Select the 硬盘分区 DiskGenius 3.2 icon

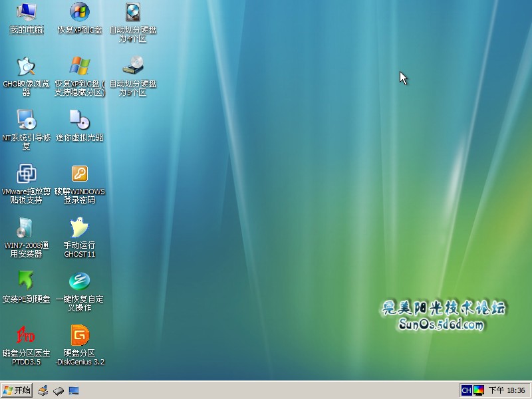click(x=80, y=334)
